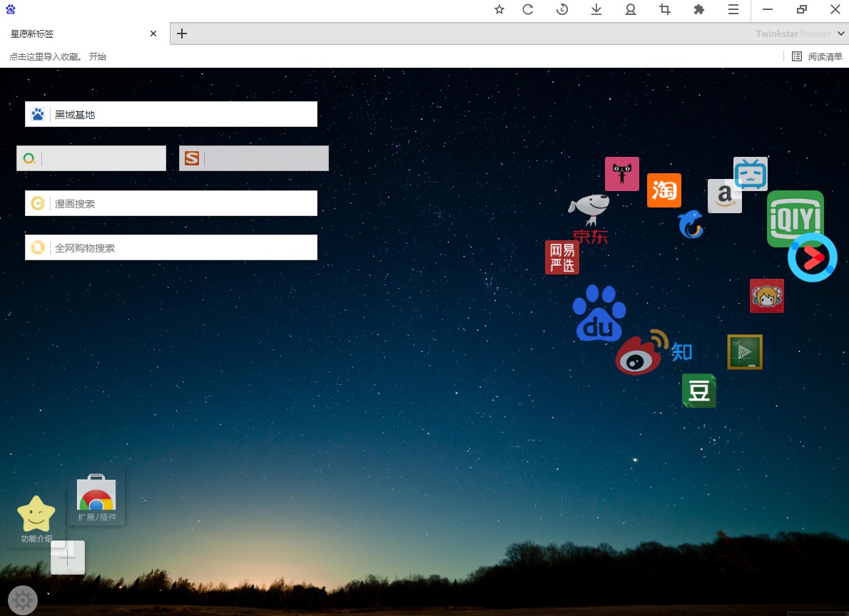The image size is (849, 616).
Task: Open the hamburger main menu
Action: click(x=733, y=9)
